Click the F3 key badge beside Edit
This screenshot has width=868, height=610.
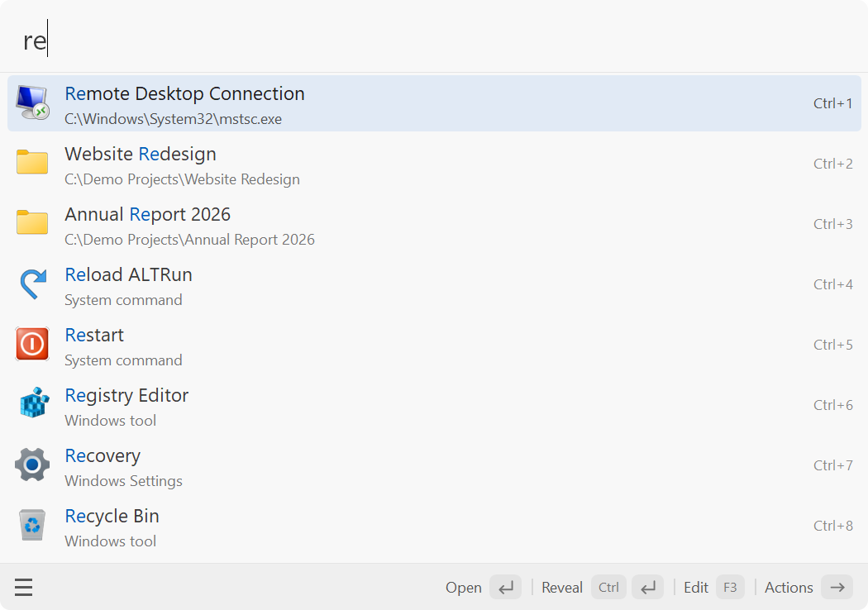(730, 588)
